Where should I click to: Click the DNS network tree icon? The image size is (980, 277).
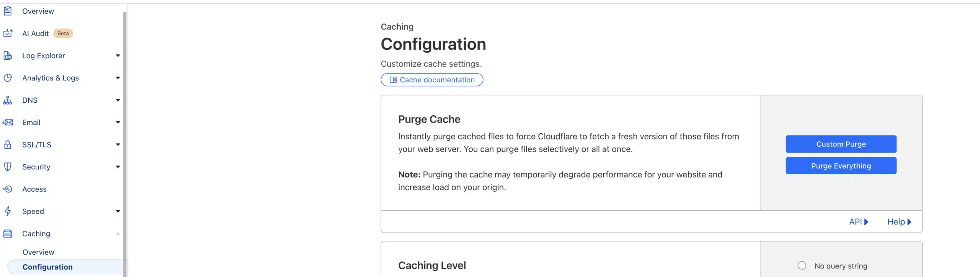point(8,100)
